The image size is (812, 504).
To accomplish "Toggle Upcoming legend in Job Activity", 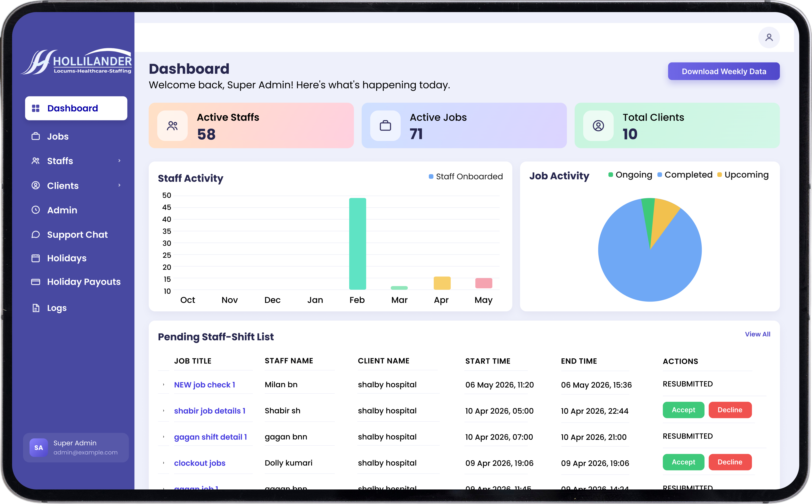I will tap(743, 175).
